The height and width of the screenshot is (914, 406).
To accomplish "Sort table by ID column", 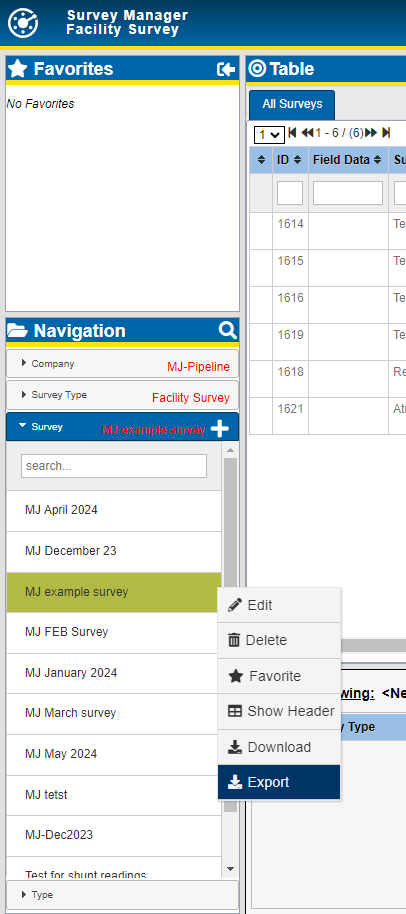I will click(x=290, y=160).
